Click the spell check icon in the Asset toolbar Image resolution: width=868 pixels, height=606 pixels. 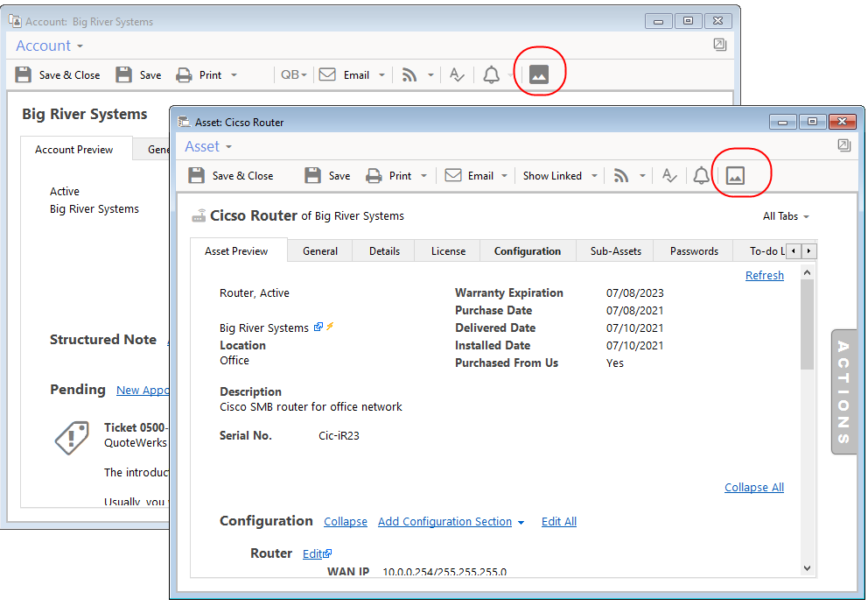[x=669, y=176]
